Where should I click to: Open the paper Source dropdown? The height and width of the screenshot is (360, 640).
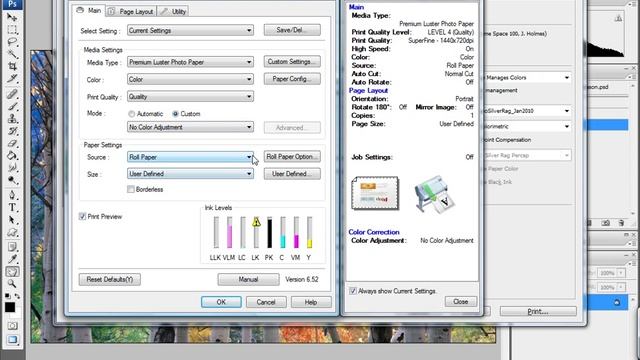pos(190,157)
